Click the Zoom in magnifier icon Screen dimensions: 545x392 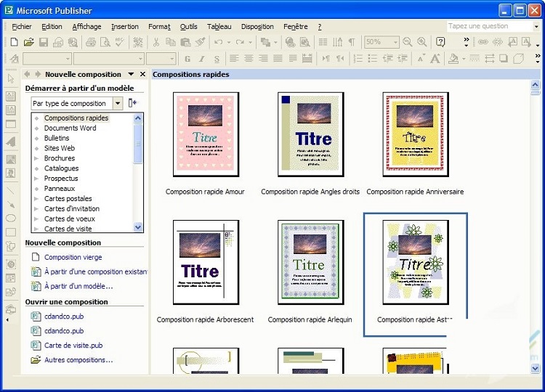click(422, 42)
